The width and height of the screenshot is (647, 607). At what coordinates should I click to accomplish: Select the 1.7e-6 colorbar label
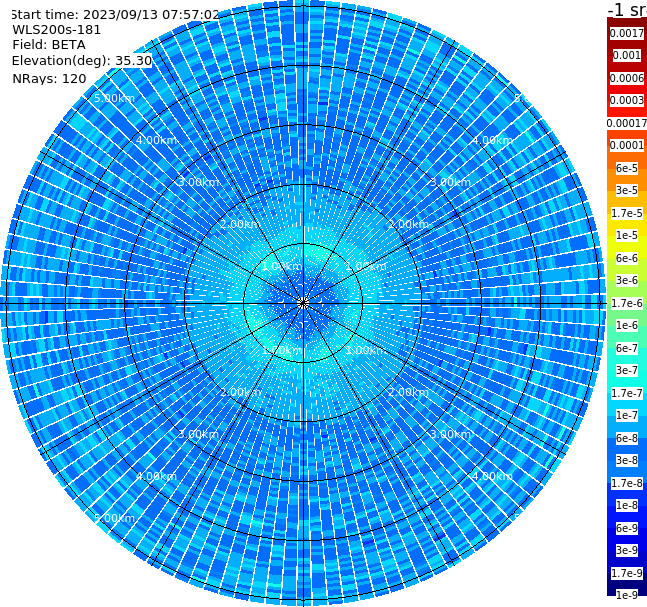(x=627, y=303)
